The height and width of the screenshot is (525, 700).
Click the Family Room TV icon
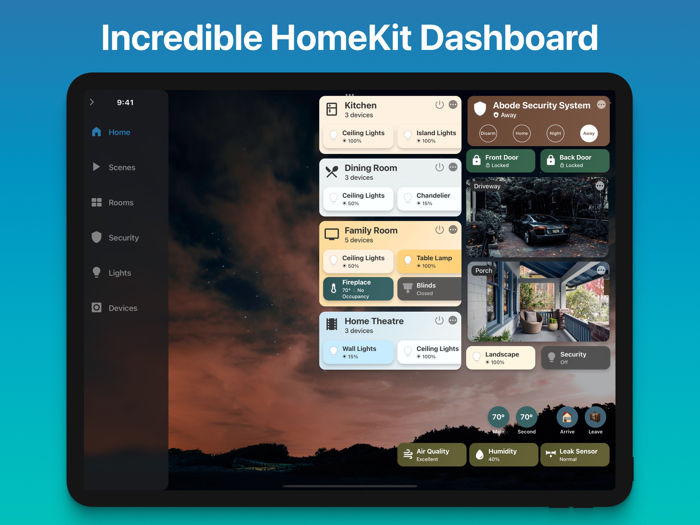332,234
